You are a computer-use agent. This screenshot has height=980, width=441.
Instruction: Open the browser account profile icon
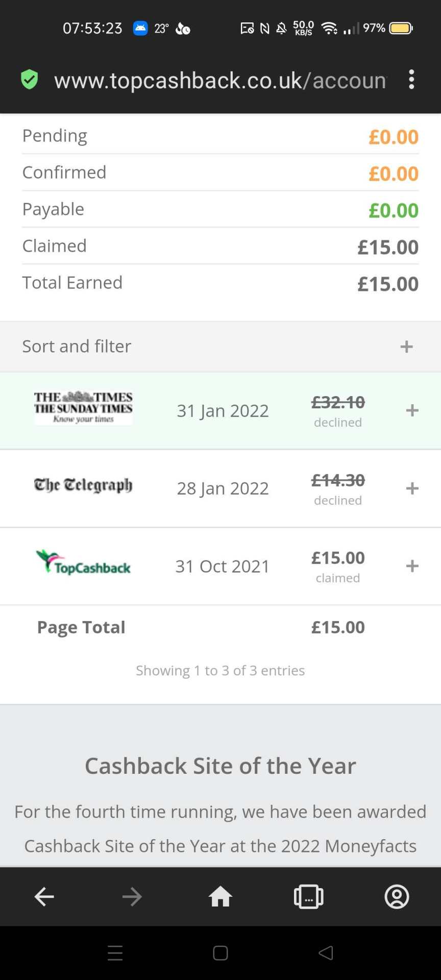[x=397, y=896]
